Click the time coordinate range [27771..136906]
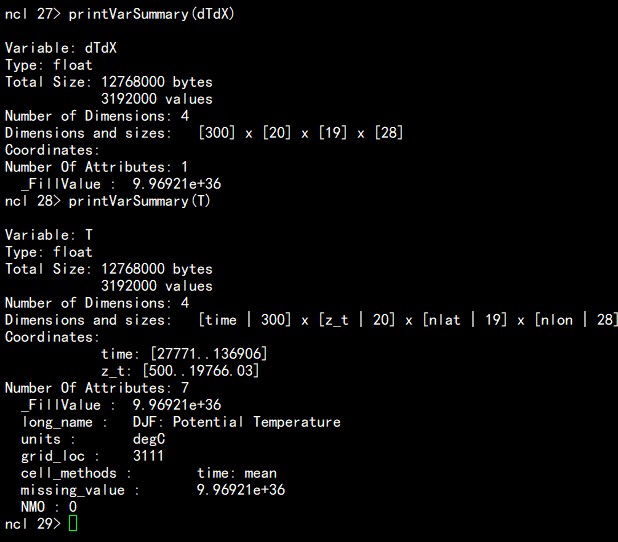The width and height of the screenshot is (618, 542). (208, 354)
